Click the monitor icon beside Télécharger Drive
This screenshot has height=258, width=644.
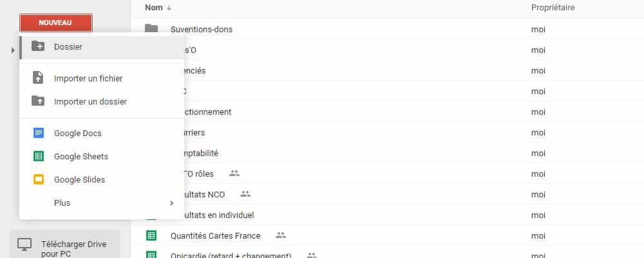(24, 244)
